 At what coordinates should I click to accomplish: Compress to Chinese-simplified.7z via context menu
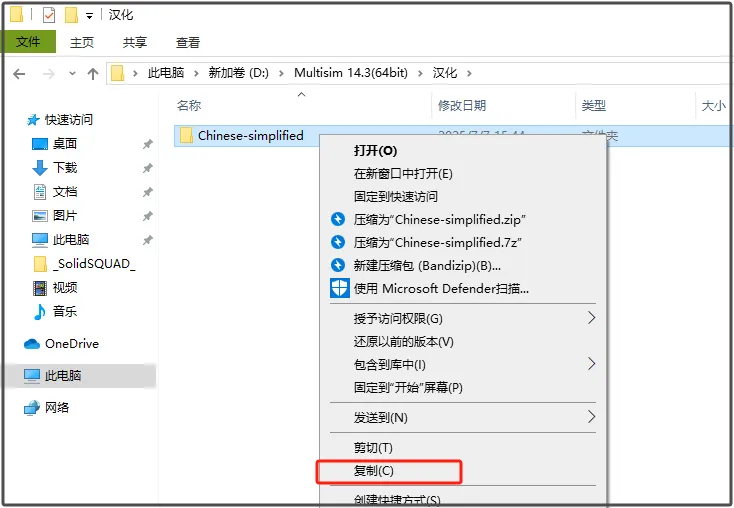point(438,243)
